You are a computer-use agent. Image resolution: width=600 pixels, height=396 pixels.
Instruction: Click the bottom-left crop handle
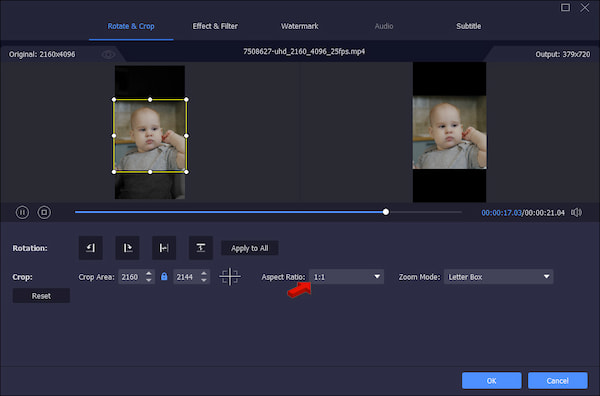click(114, 172)
